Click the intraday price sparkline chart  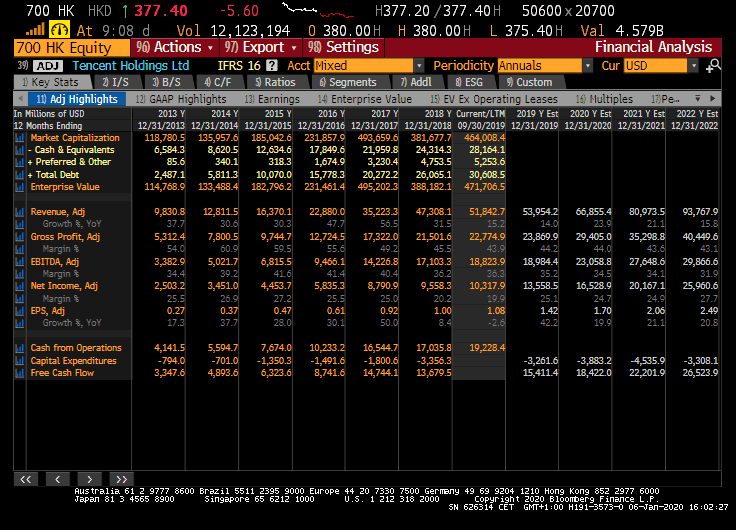317,10
